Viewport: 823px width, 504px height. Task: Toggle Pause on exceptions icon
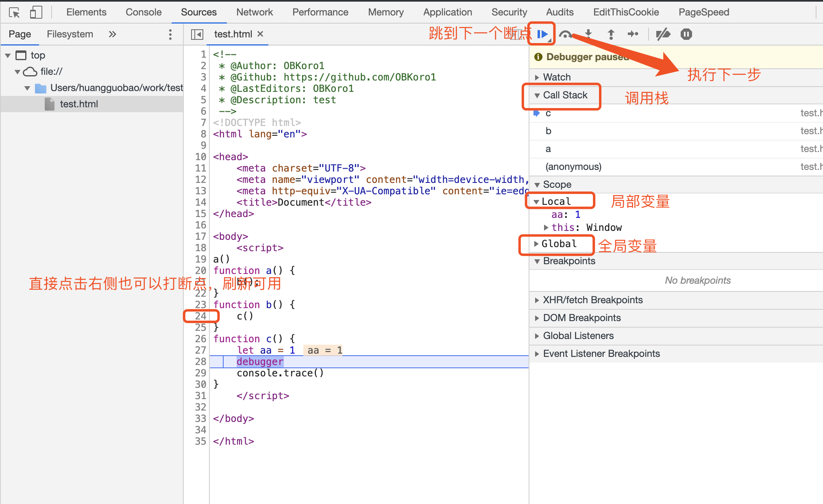click(686, 34)
